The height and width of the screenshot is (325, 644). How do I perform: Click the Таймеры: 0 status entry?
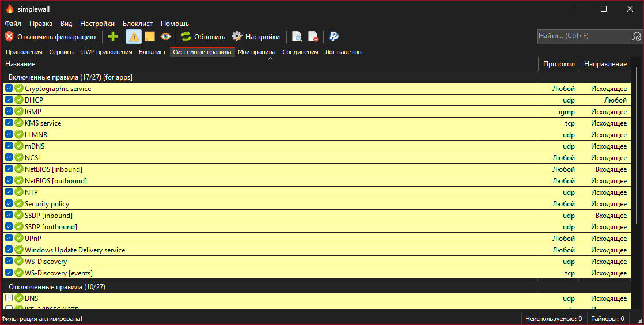point(608,319)
